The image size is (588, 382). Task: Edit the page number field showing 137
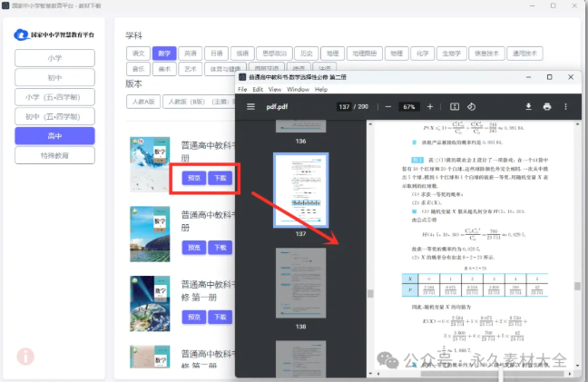click(344, 107)
